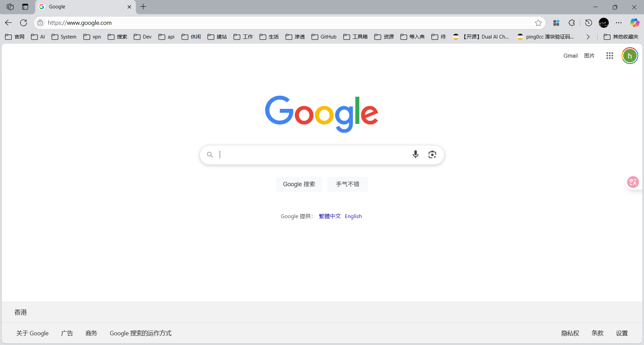Open the AI bookmarks folder
Viewport: 644px width, 345px height.
pyautogui.click(x=38, y=37)
